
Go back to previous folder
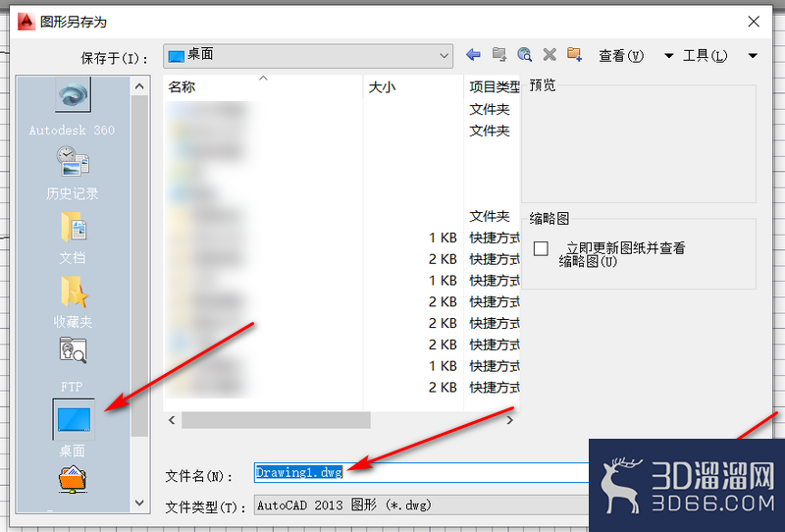click(x=473, y=54)
